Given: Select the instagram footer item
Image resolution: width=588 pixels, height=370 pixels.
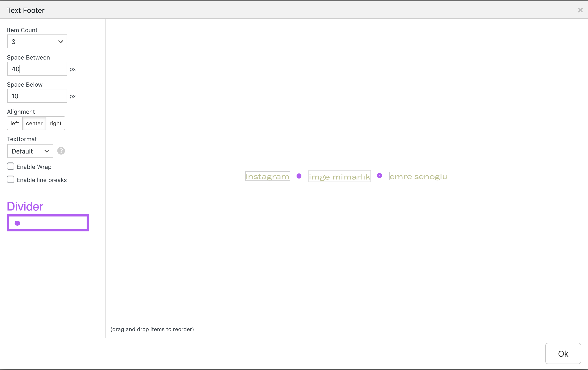Looking at the screenshot, I should click(267, 176).
